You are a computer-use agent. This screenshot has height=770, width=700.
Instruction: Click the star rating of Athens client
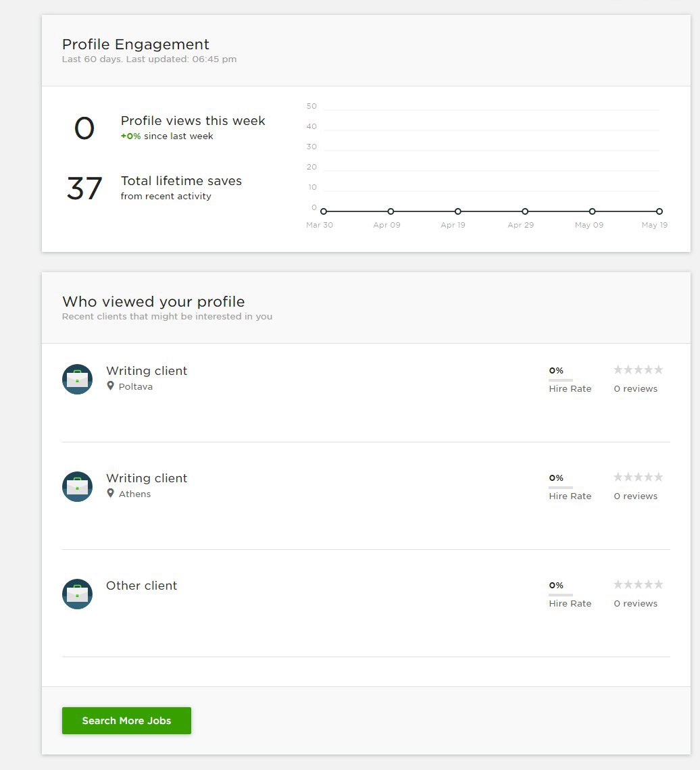tap(638, 478)
